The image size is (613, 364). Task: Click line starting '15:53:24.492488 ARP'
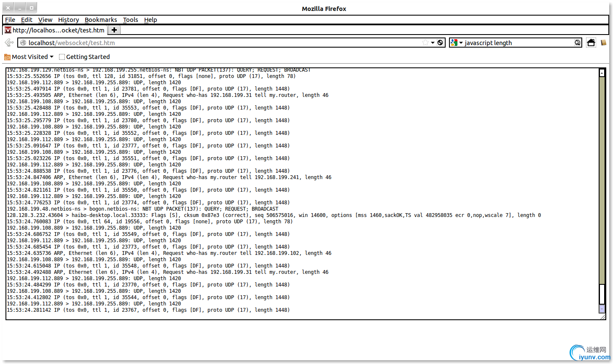(167, 272)
